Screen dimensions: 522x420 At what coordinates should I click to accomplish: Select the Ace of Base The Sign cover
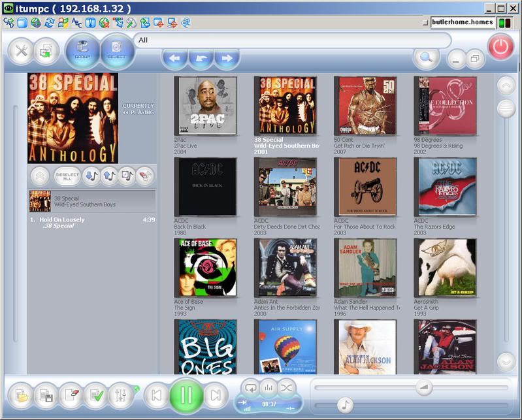[x=205, y=268]
